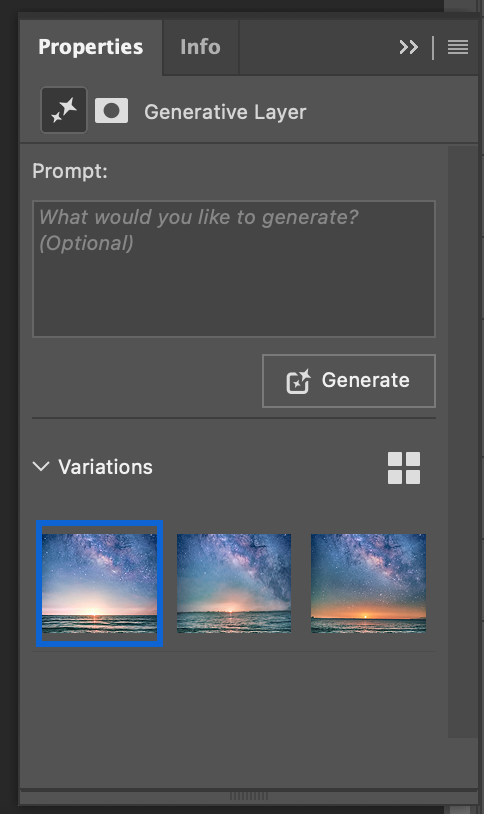
Task: Choose the middle Milky Way variation
Action: (x=234, y=584)
